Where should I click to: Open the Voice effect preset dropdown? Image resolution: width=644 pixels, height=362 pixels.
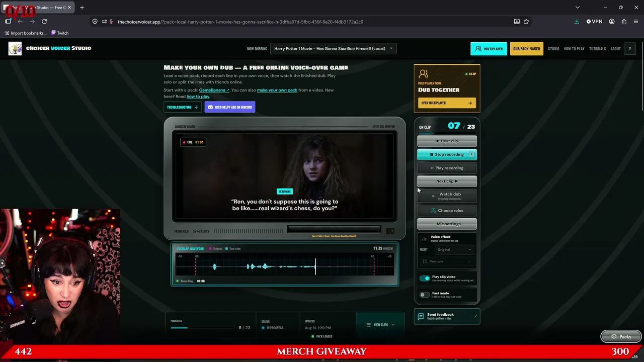(453, 249)
